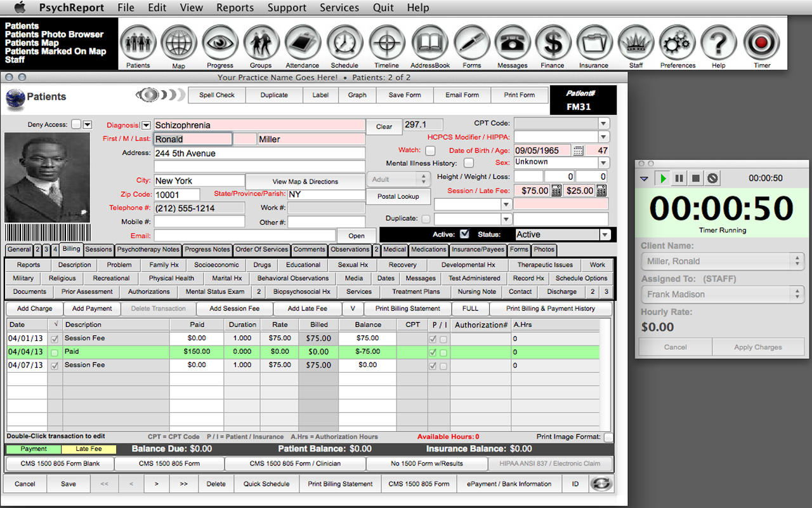
Task: Toggle the Watch checkbox
Action: coord(430,150)
